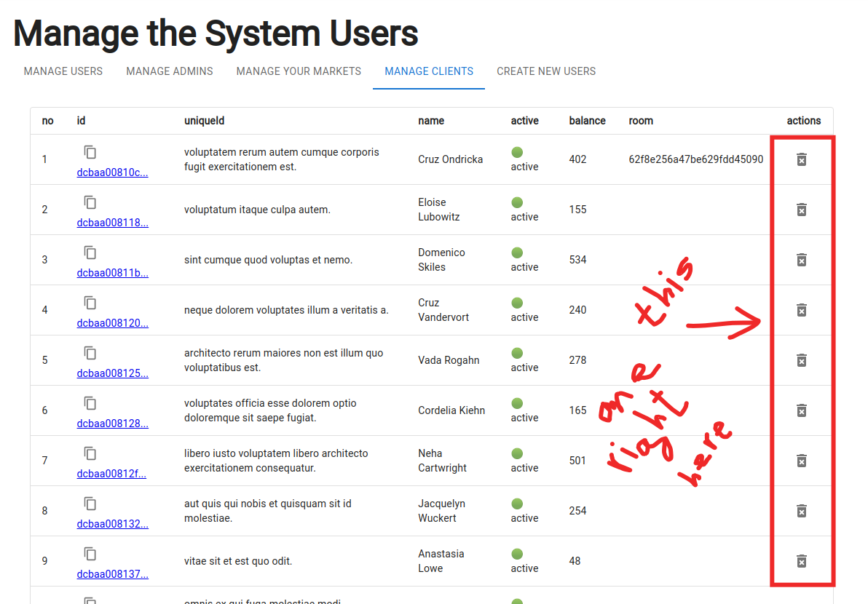Delete client Jacquelyn Wuckert with trash icon
The height and width of the screenshot is (604, 868).
point(801,511)
